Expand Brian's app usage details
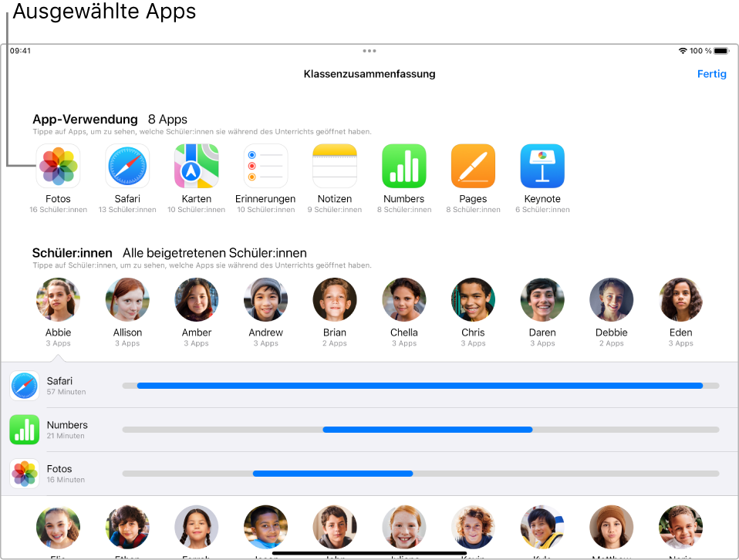 335,300
